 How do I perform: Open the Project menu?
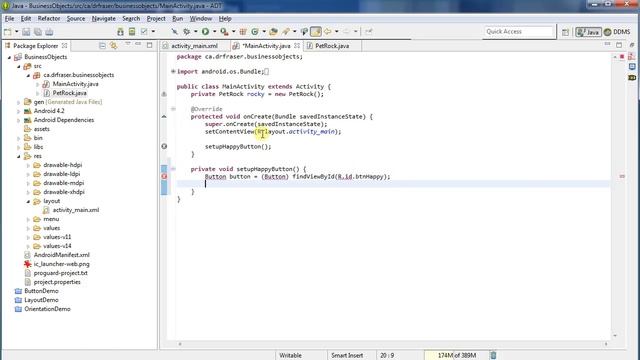(156, 19)
